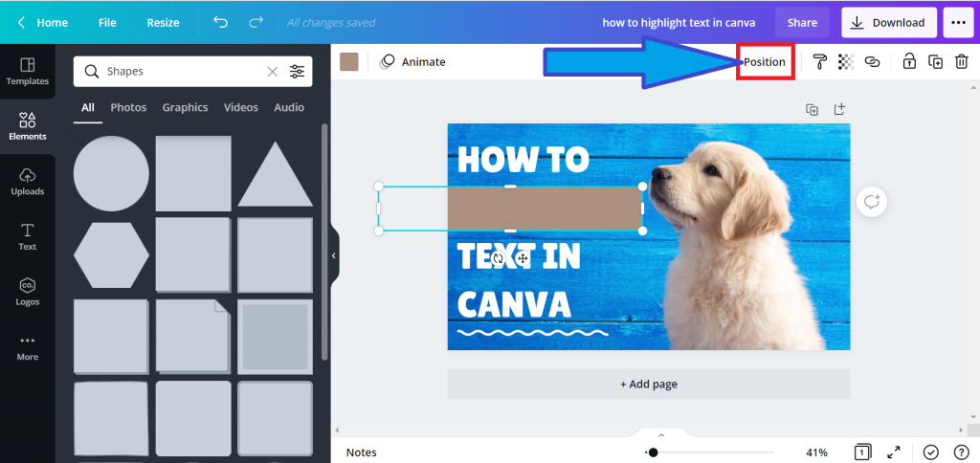Select the HOW TO heading on canvas
The width and height of the screenshot is (980, 463).
pos(523,159)
